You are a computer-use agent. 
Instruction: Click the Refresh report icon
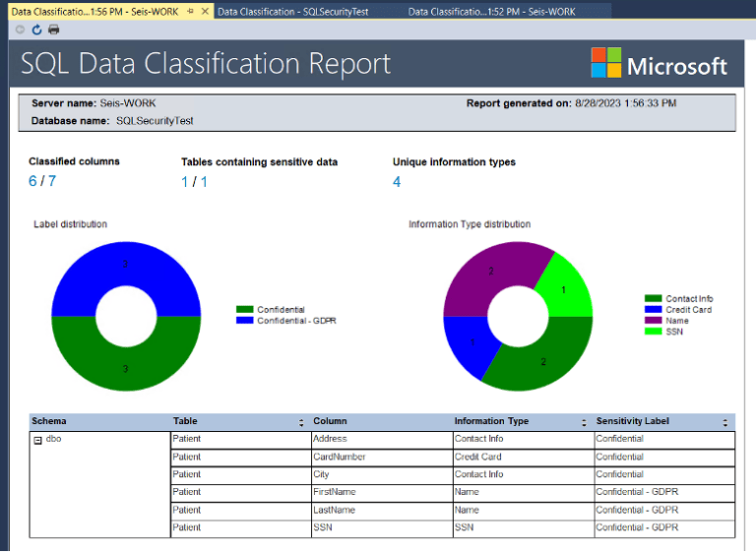[36, 30]
